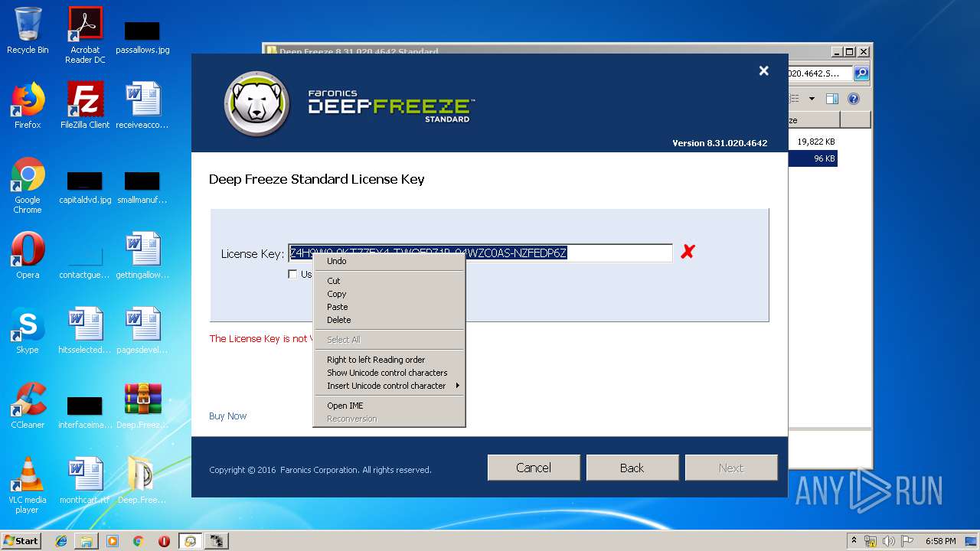Screen dimensions: 980x551
Task: Select the 19,822 KB file row
Action: pyautogui.click(x=812, y=142)
